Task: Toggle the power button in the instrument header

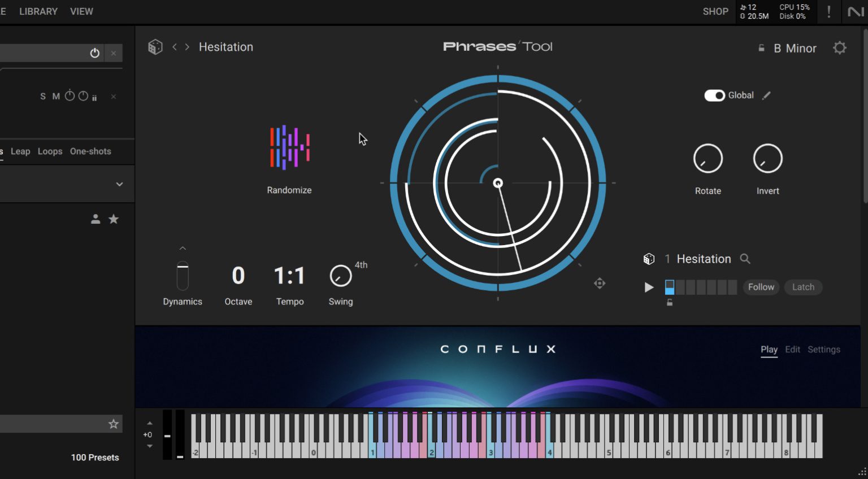Action: [x=94, y=53]
